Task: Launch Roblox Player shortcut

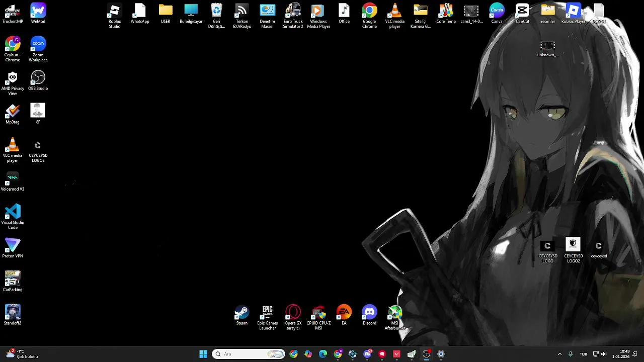Action: point(574,14)
